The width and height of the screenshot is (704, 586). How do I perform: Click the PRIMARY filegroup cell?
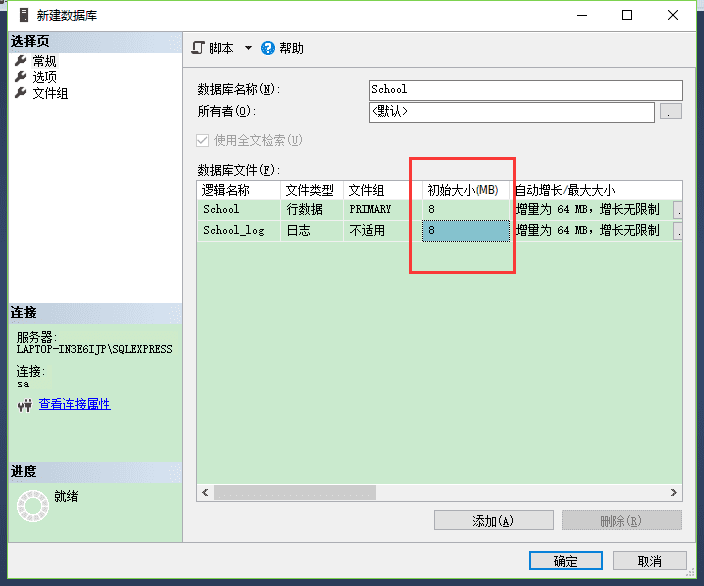pos(383,210)
